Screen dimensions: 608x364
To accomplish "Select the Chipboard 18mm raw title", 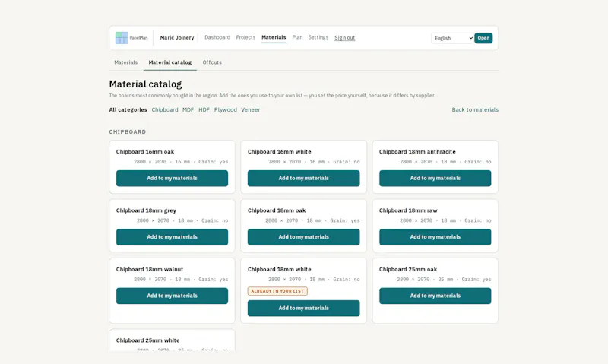I will tap(408, 210).
